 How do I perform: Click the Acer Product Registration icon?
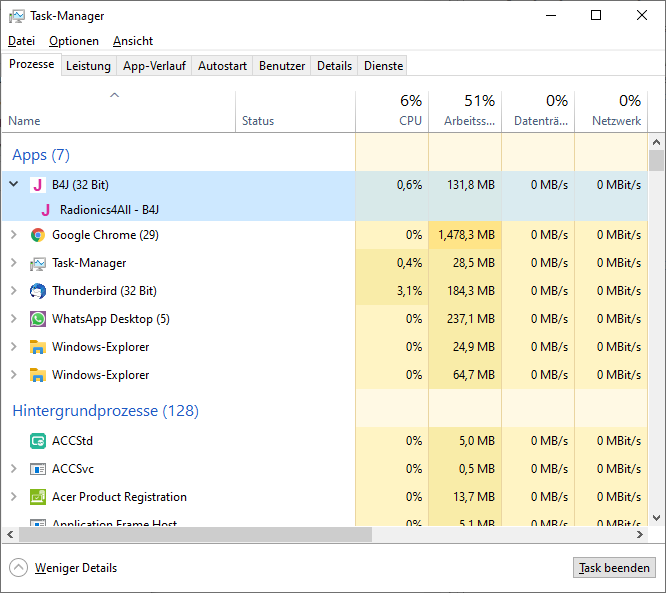pyautogui.click(x=38, y=497)
